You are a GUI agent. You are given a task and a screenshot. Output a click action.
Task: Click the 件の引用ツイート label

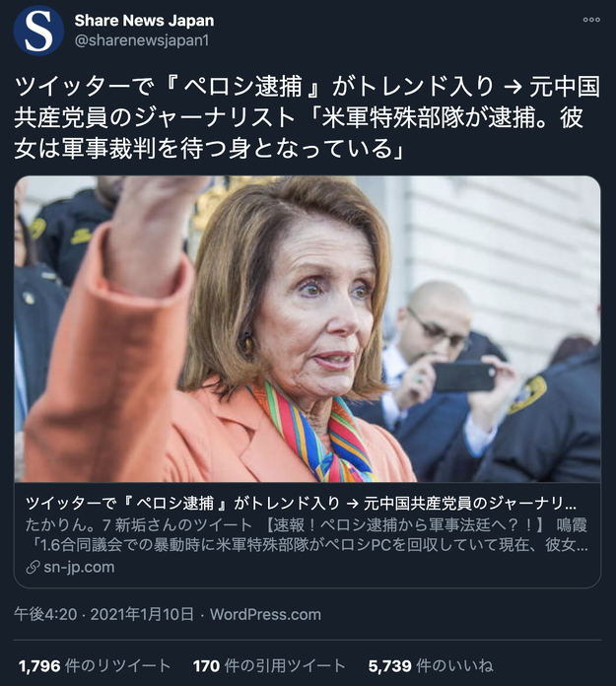(285, 666)
